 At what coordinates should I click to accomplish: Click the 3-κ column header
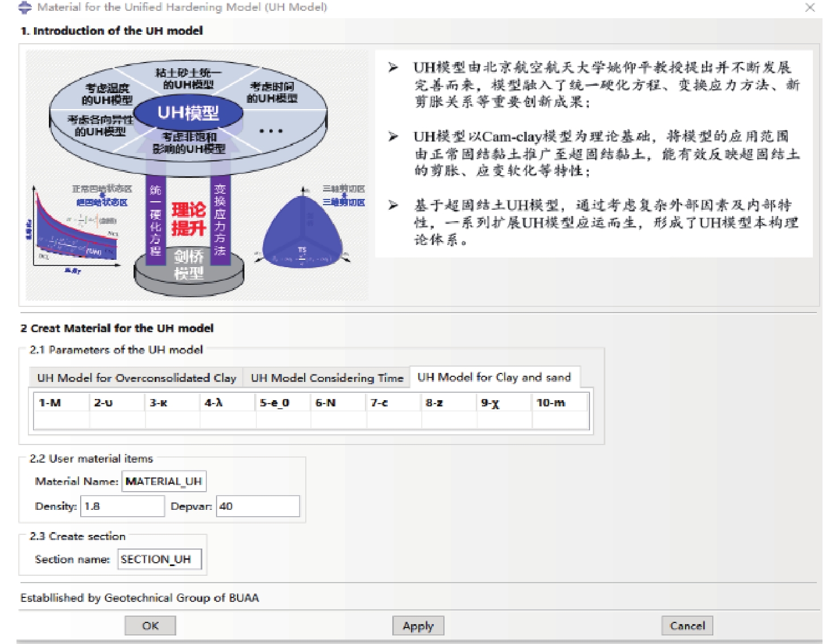point(172,402)
